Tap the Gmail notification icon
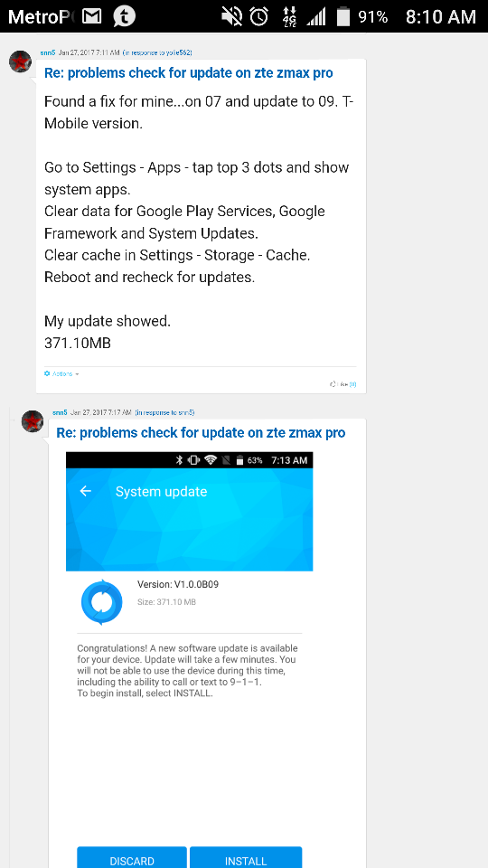488x868 pixels. [x=92, y=16]
